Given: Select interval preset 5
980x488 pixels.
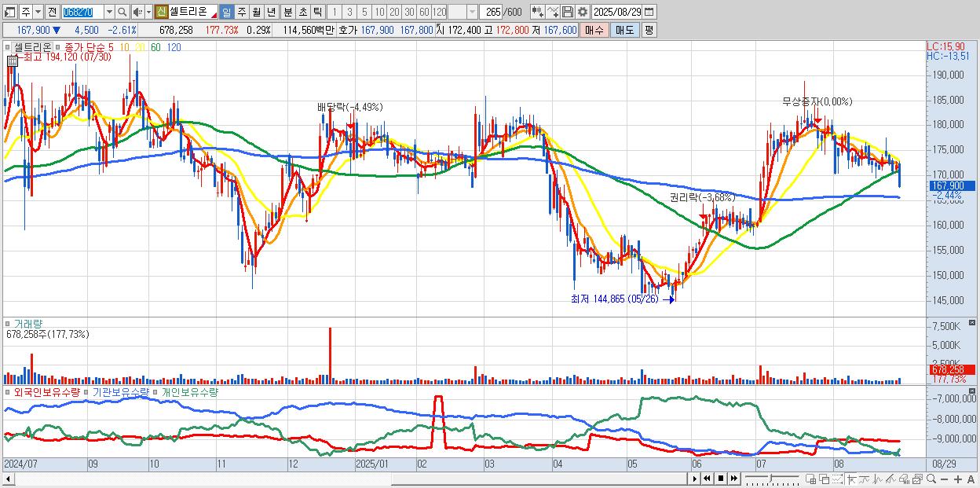Looking at the screenshot, I should (364, 12).
